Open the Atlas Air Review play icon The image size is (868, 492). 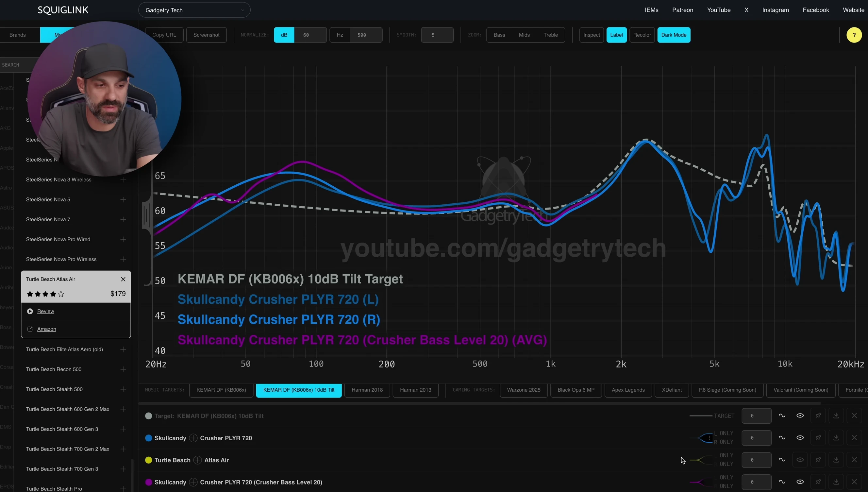click(30, 311)
